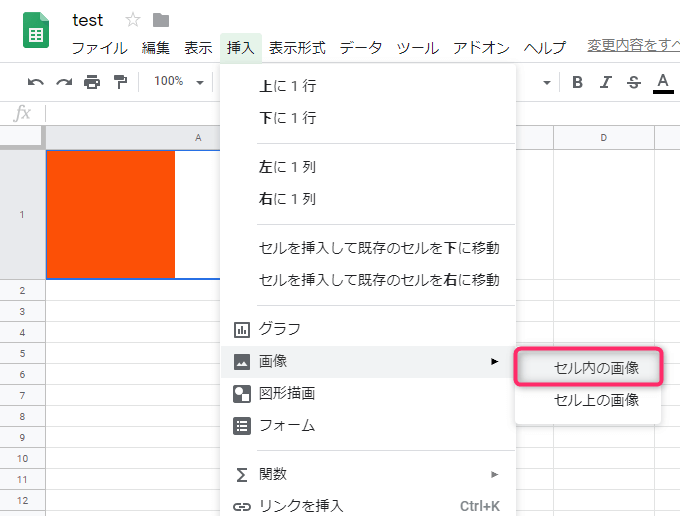Click グラフ in the insert menu
This screenshot has height=516, width=680.
pyautogui.click(x=280, y=329)
